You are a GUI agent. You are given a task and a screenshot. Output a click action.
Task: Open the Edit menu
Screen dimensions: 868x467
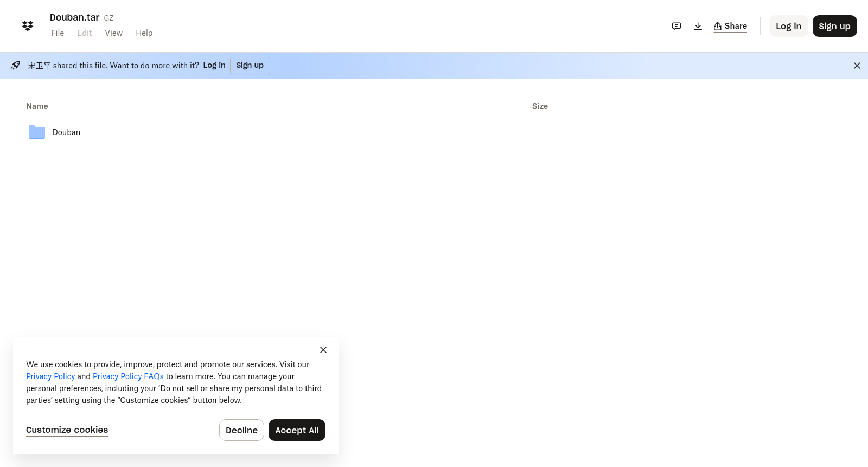(84, 33)
